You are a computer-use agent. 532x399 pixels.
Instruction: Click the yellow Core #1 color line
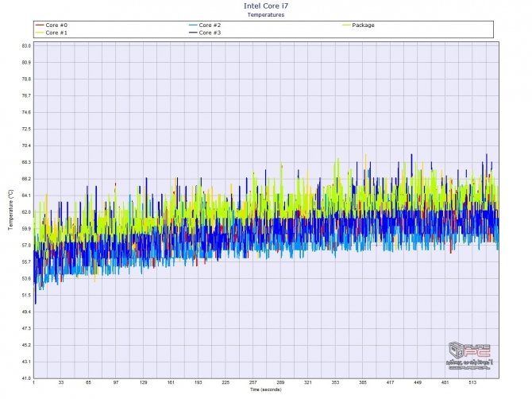[x=40, y=33]
